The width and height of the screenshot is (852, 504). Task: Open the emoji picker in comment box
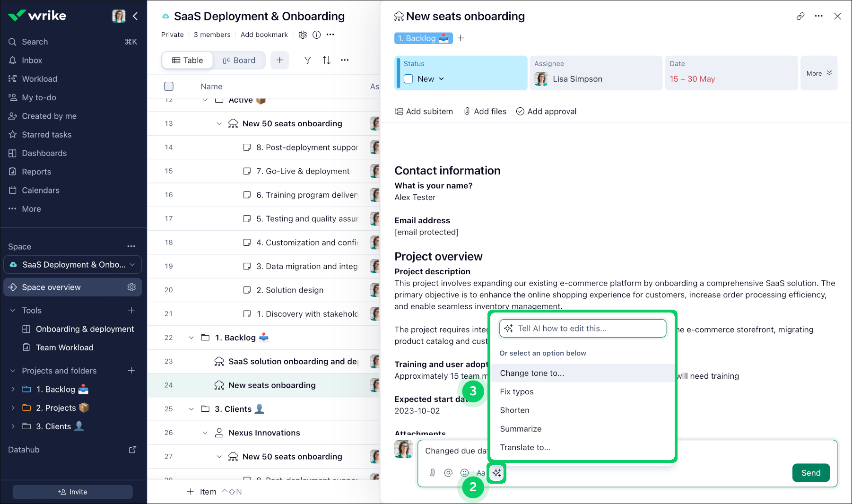(x=464, y=473)
